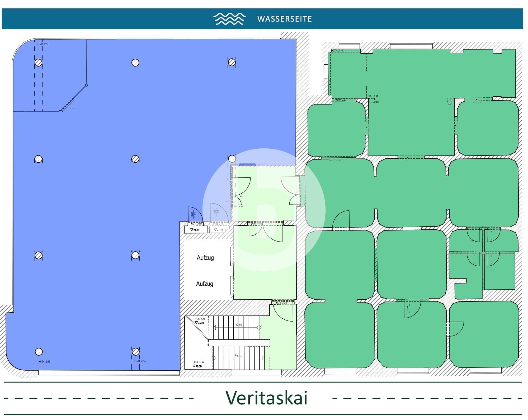Click the 'STH 2.07' door height label

pyautogui.click(x=197, y=224)
